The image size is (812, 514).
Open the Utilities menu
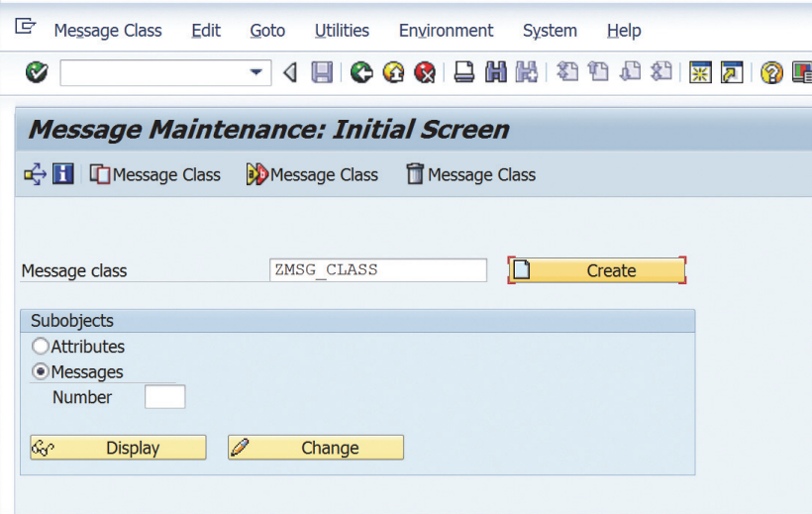(x=342, y=31)
